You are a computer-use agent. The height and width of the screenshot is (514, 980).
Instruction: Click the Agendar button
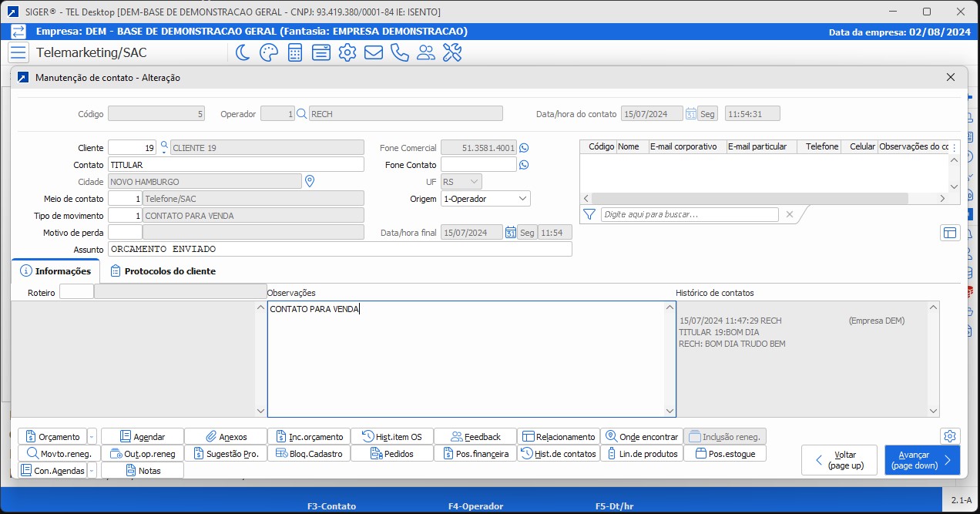tap(143, 437)
